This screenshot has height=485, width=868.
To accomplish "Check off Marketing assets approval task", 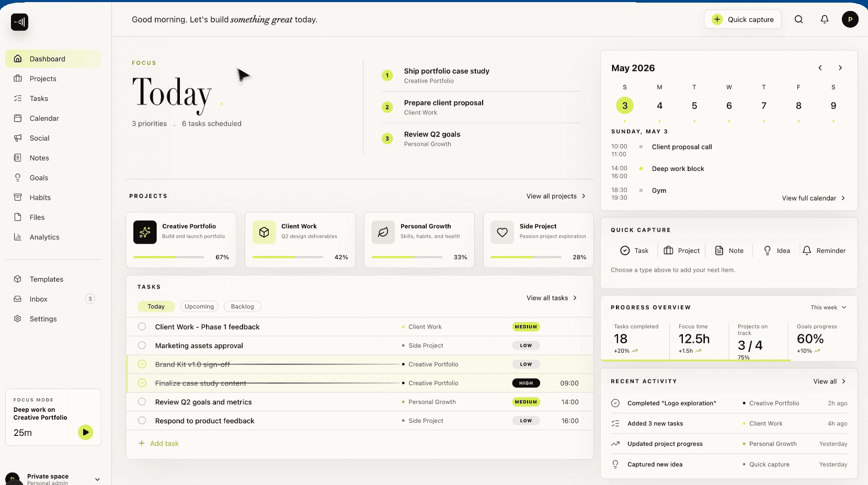I will coord(142,345).
